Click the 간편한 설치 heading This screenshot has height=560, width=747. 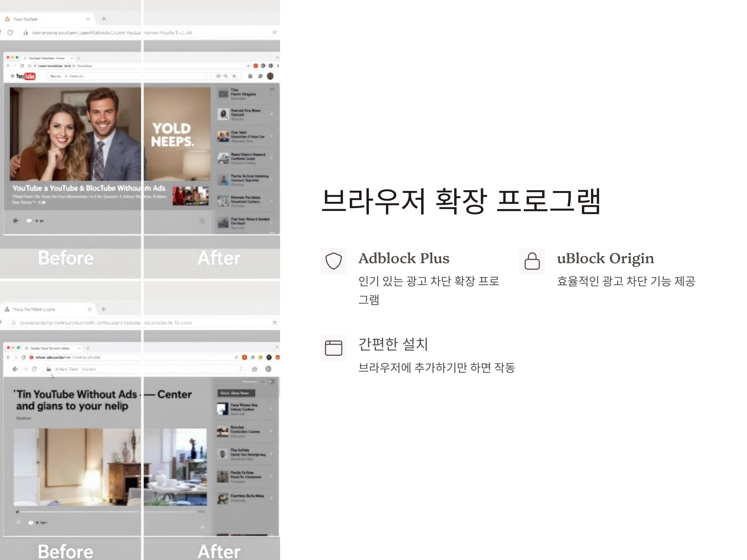[x=393, y=344]
